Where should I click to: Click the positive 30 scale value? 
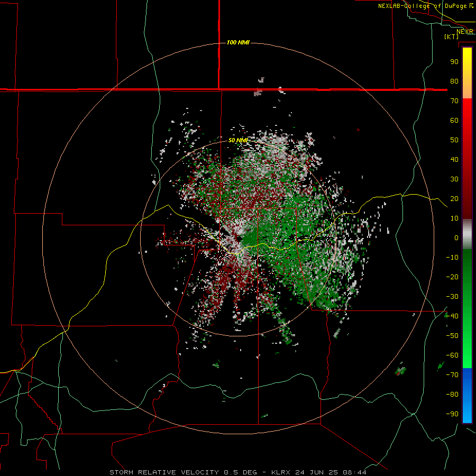coord(454,179)
